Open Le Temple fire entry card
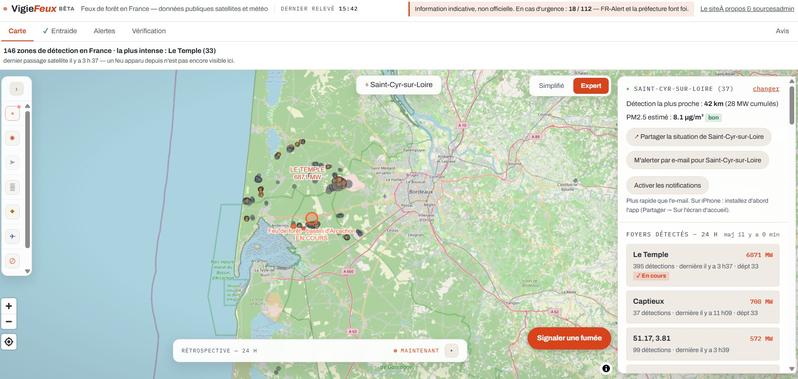 point(703,265)
